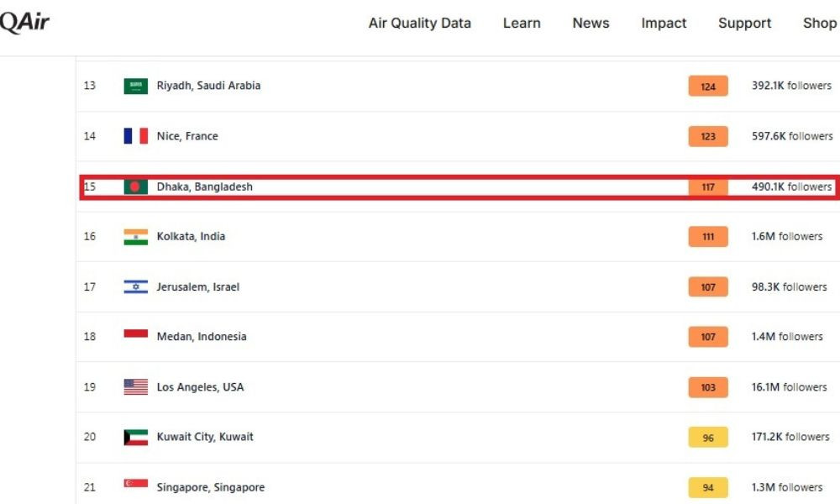This screenshot has height=504, width=840.
Task: Open the Air Quality Data menu
Action: point(419,23)
